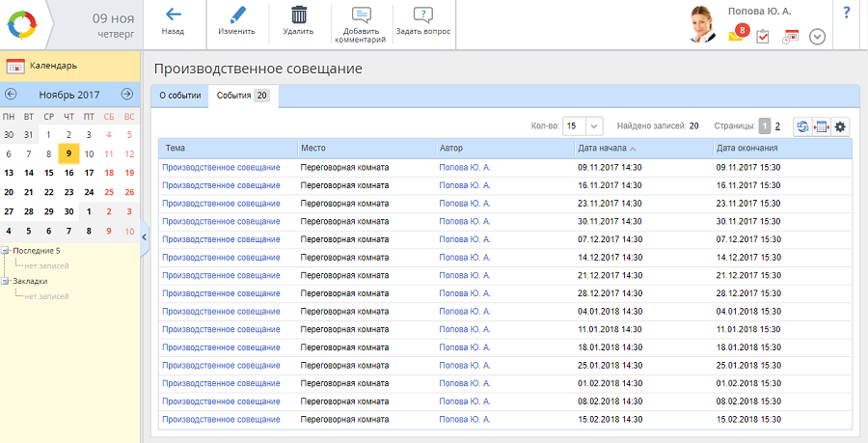Click the Изменить pencil icon
The width and height of the screenshot is (868, 443).
click(x=236, y=15)
